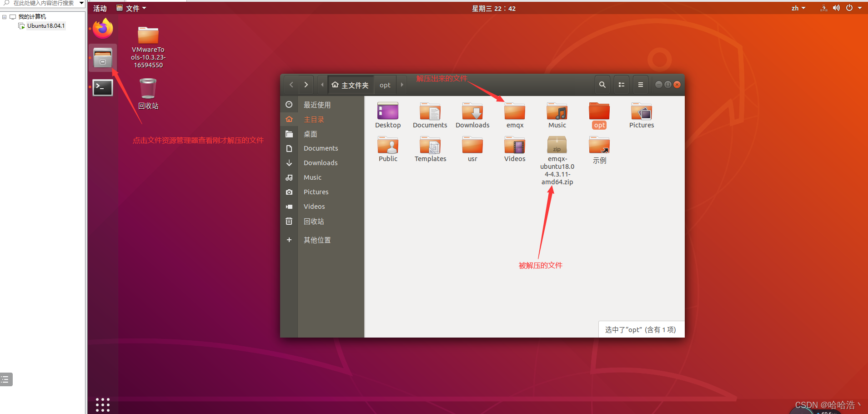
Task: Show applications grid button in dock
Action: tap(103, 404)
